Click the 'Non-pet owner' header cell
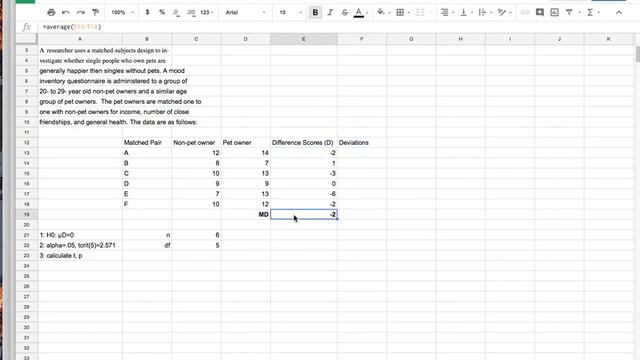This screenshot has height=360, width=640. 196,143
